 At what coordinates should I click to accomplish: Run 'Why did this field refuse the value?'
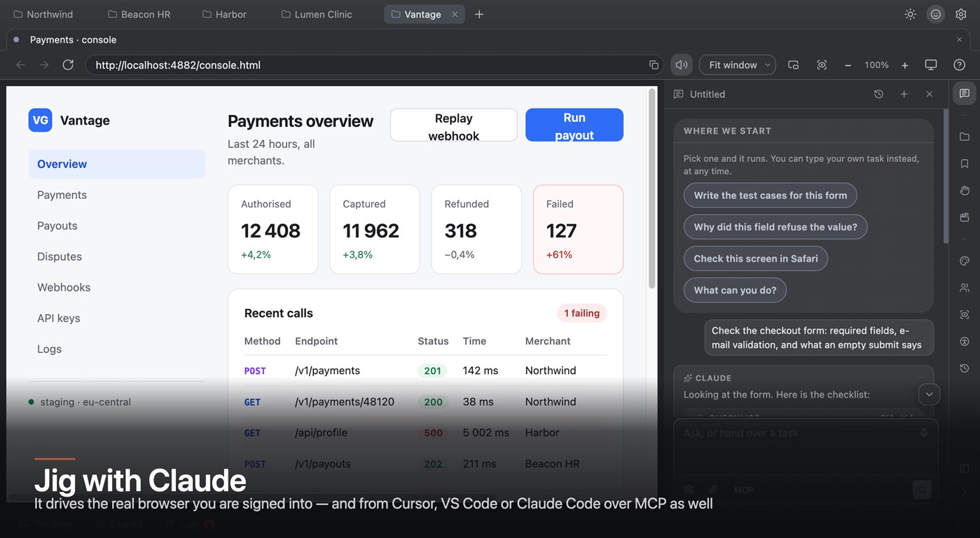[775, 227]
